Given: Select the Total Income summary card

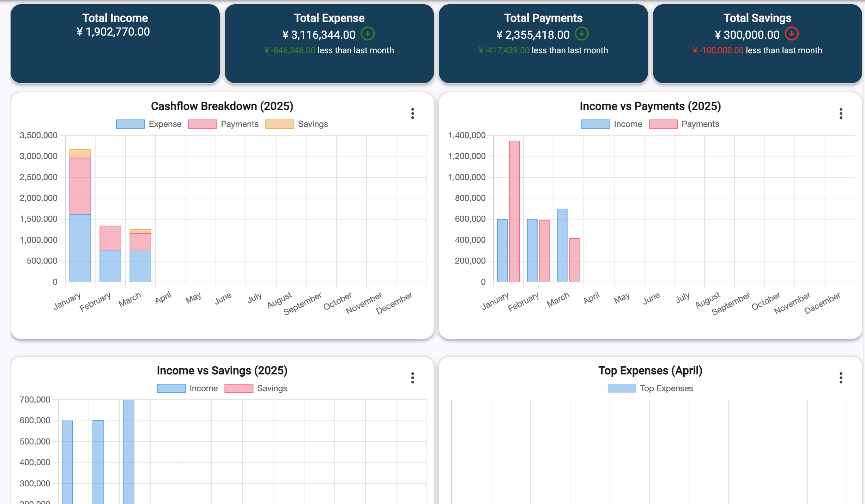Looking at the screenshot, I should click(x=115, y=44).
